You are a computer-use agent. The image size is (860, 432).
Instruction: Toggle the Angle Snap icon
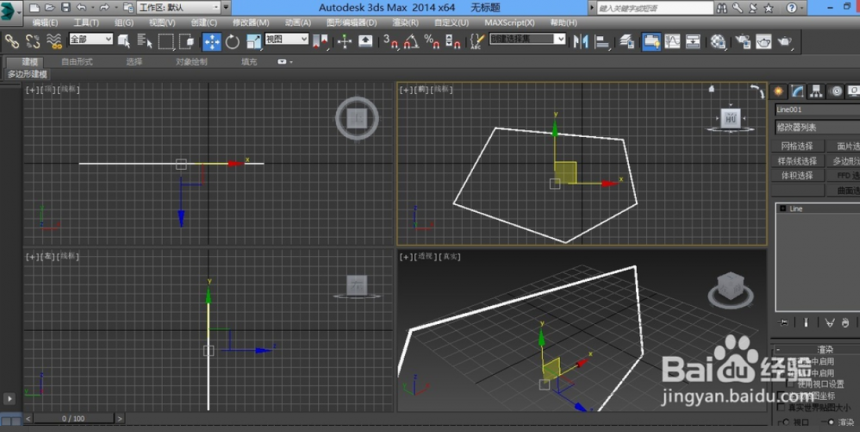tap(411, 41)
